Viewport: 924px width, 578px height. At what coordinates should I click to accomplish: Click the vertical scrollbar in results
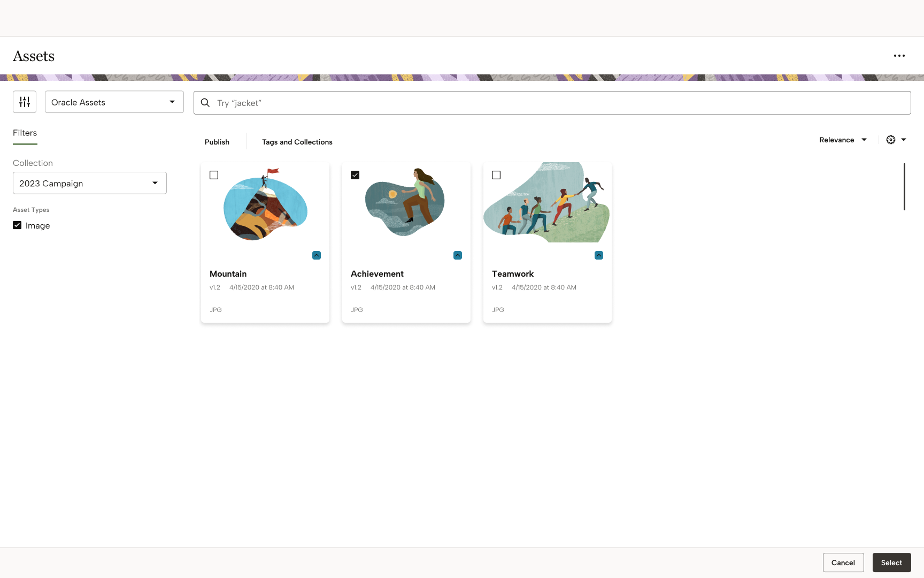click(904, 187)
